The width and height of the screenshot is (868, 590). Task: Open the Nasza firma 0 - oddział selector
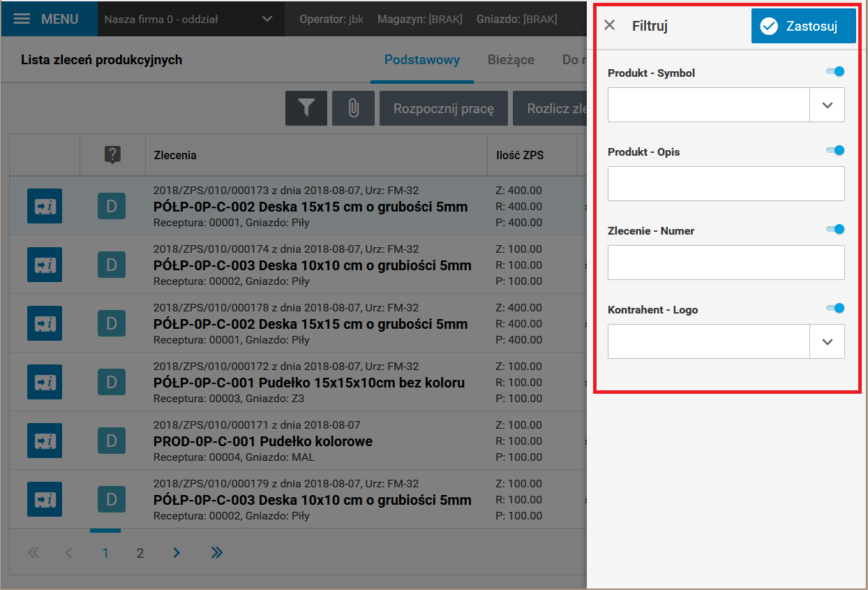188,19
